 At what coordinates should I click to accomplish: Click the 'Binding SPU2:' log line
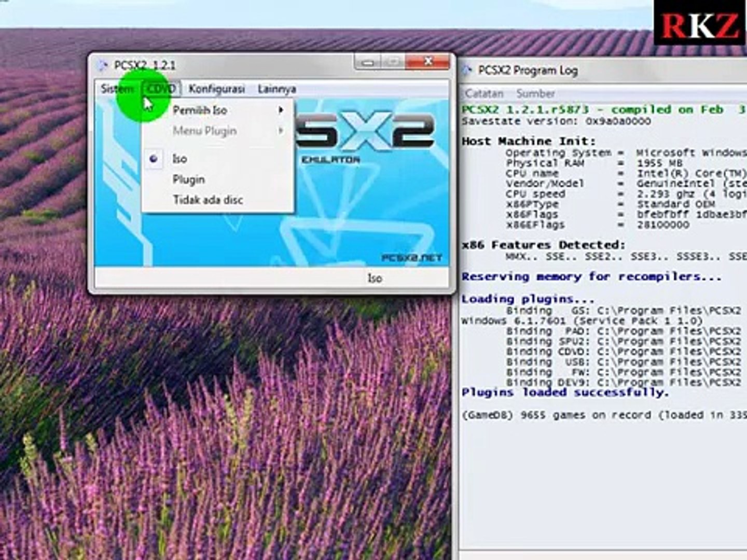point(624,341)
